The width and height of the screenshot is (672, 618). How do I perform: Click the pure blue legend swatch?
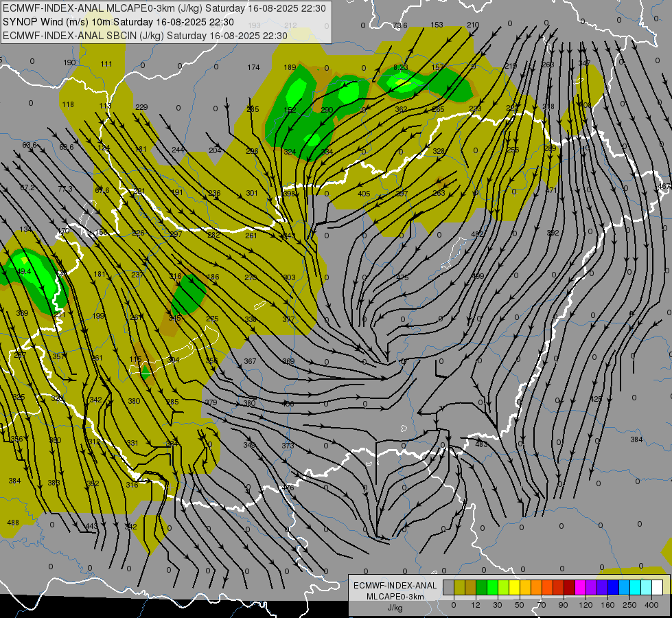[x=613, y=588]
